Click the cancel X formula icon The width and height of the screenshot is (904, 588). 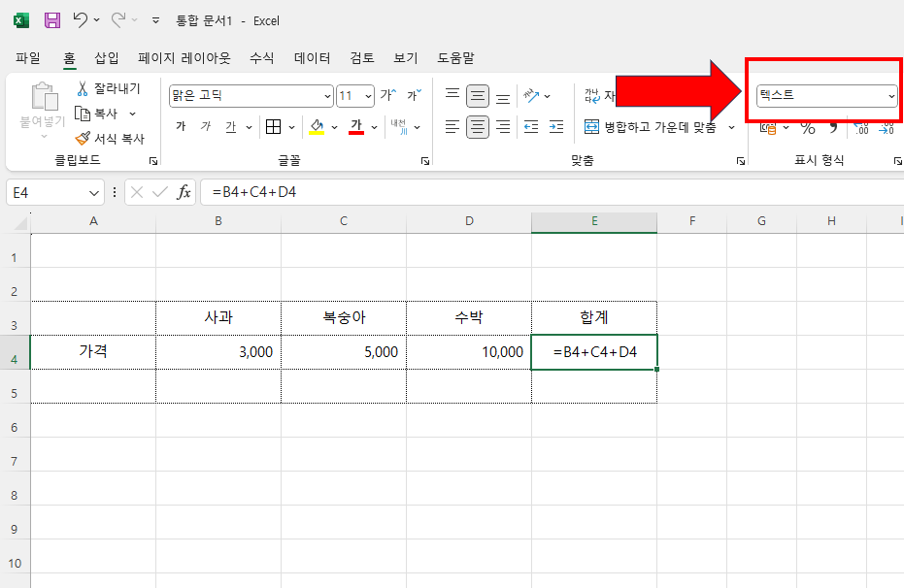(137, 192)
